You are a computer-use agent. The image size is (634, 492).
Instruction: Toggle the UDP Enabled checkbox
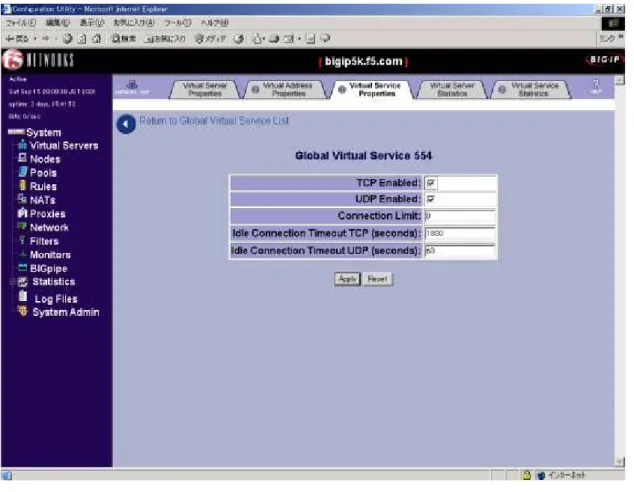pos(431,199)
